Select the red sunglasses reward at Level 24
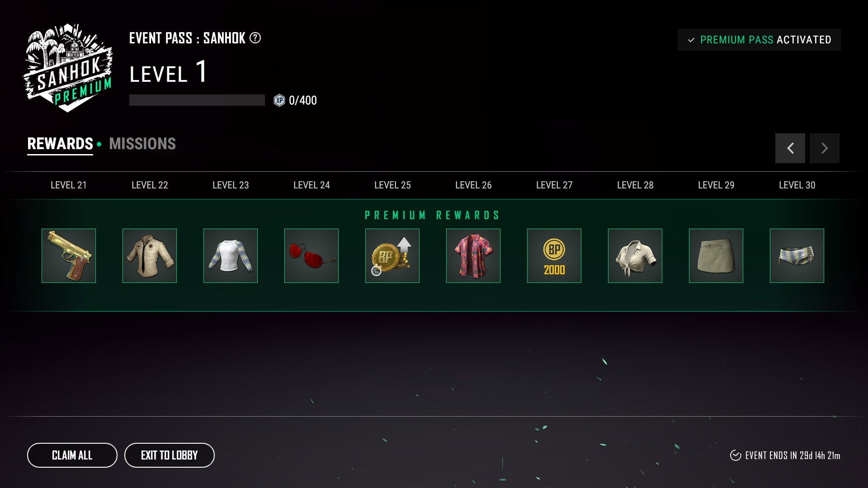The image size is (868, 488). pyautogui.click(x=311, y=256)
